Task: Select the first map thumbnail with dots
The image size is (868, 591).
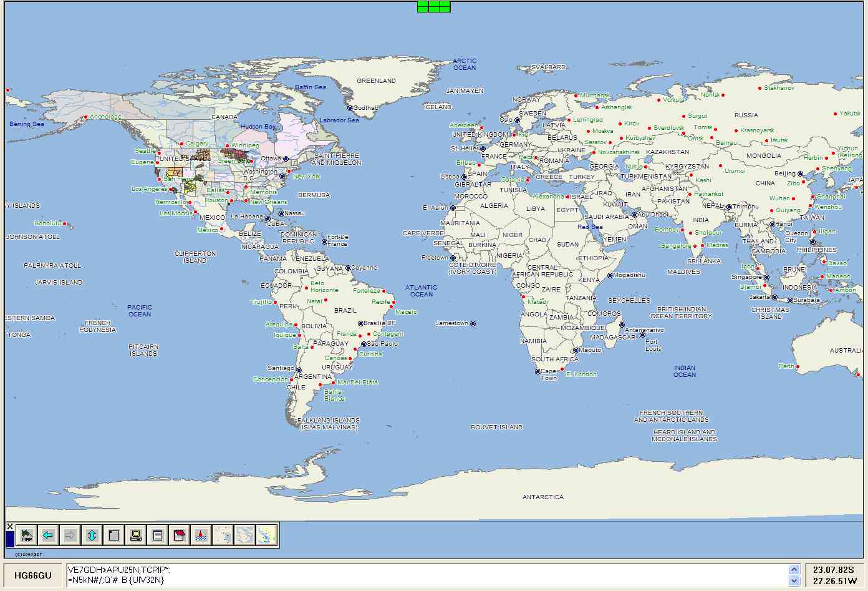Action: pos(223,535)
